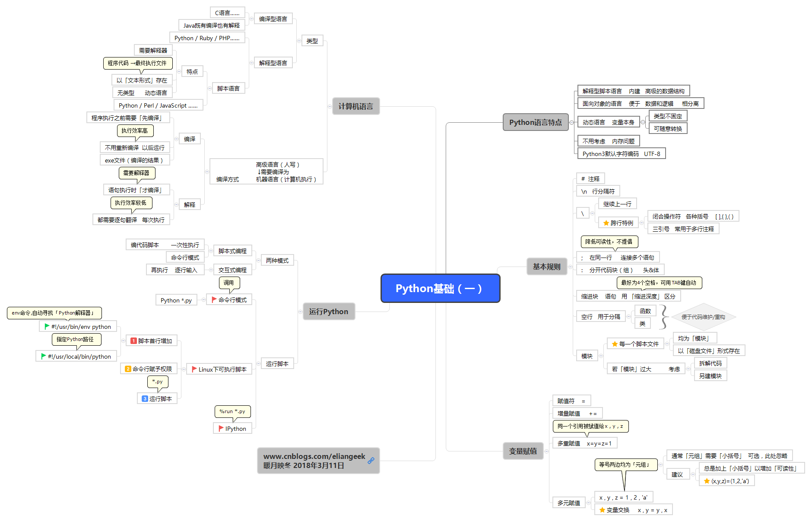Select the '缩进块 语句 用「缩进深度」区分' node
The height and width of the screenshot is (522, 812).
628,296
